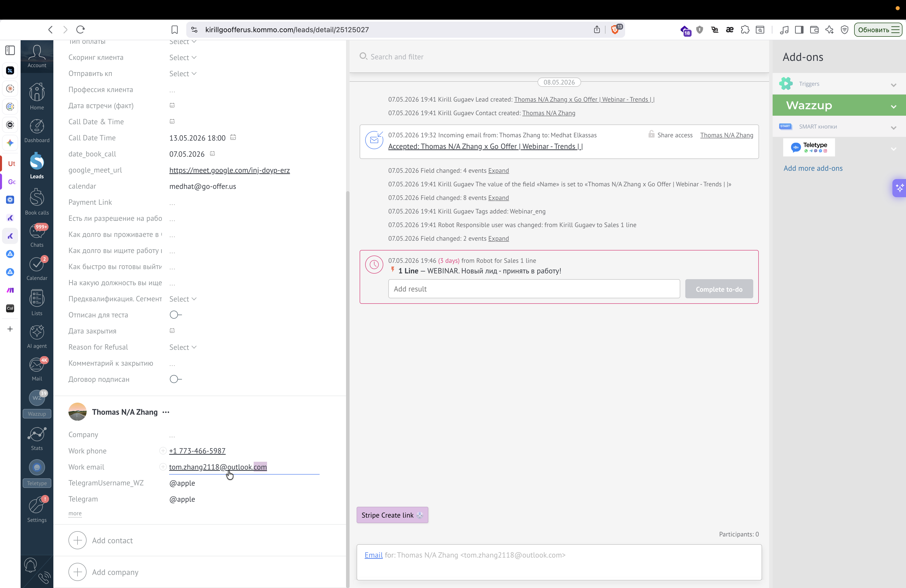This screenshot has height=588, width=906.
Task: Click Add company button
Action: coord(103,572)
